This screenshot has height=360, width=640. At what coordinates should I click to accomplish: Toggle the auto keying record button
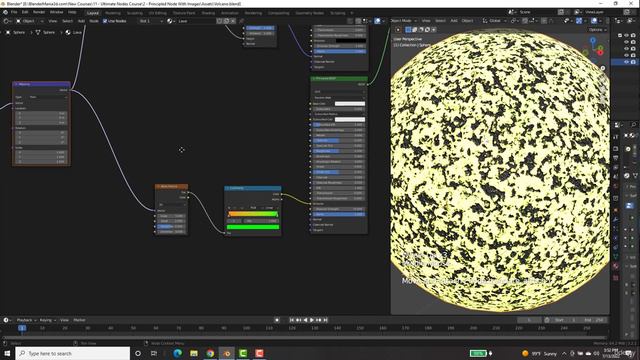pyautogui.click(x=277, y=320)
